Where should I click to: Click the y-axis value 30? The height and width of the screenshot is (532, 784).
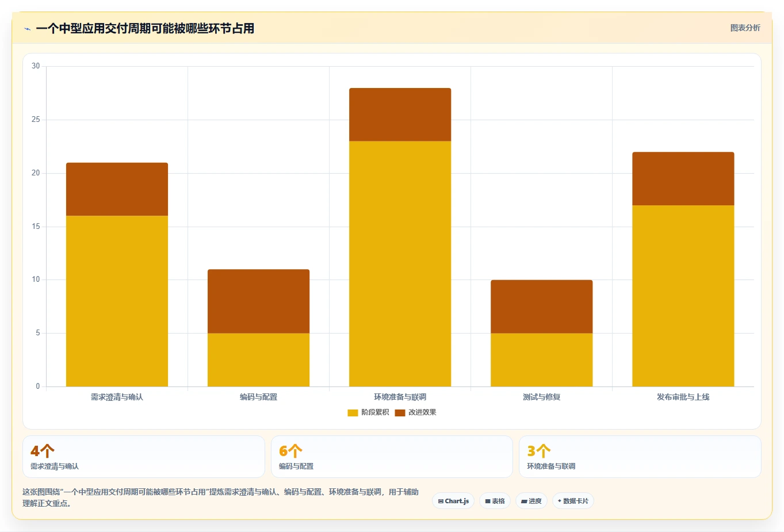36,66
